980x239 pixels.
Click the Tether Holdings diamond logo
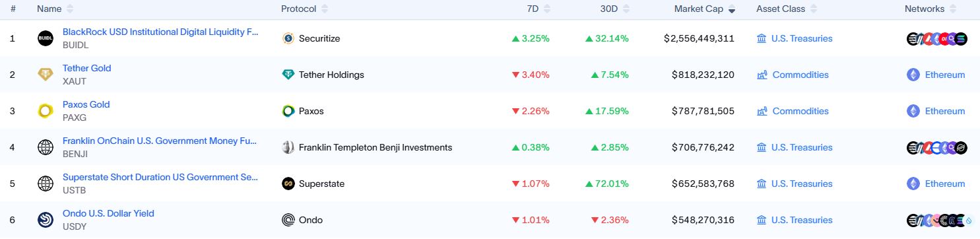[x=288, y=75]
